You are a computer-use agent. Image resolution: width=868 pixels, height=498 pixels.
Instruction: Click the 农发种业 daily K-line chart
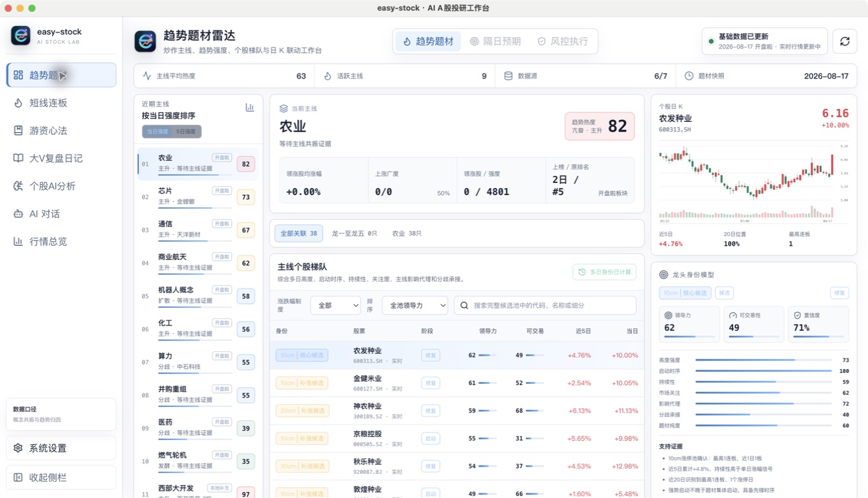click(754, 183)
